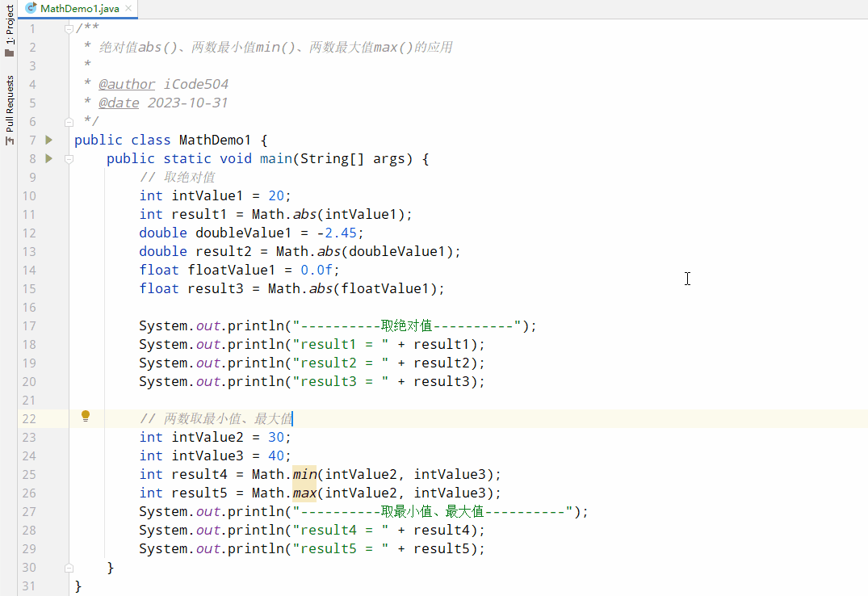Screen dimensions: 868x596
Task: Collapse the main method at line 8
Action: point(69,159)
